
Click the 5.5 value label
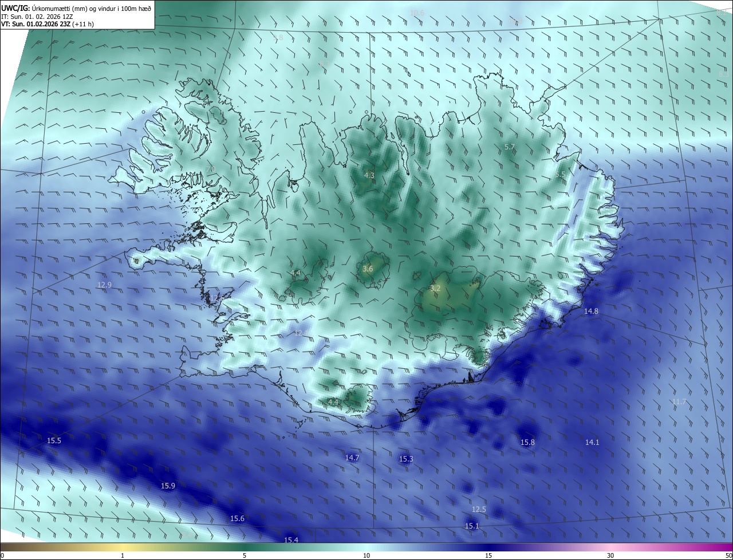560,174
